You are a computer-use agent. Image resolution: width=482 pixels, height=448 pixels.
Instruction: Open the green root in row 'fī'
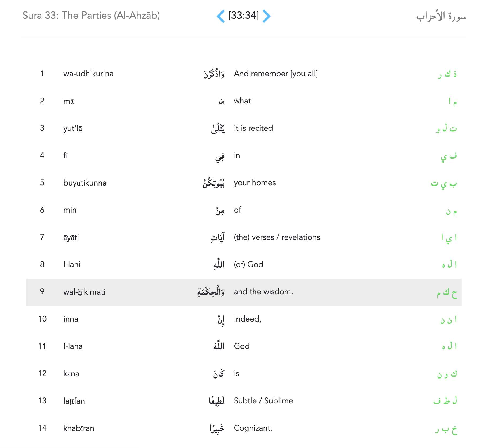[x=449, y=156]
